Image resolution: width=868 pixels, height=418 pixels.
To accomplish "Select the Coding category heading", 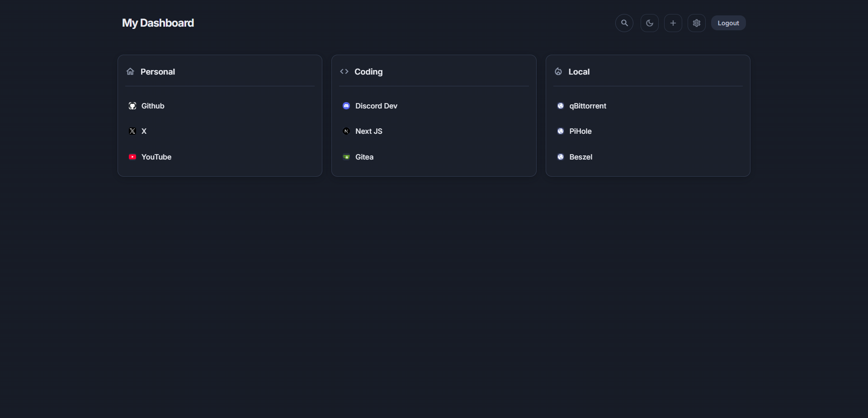I will click(368, 71).
